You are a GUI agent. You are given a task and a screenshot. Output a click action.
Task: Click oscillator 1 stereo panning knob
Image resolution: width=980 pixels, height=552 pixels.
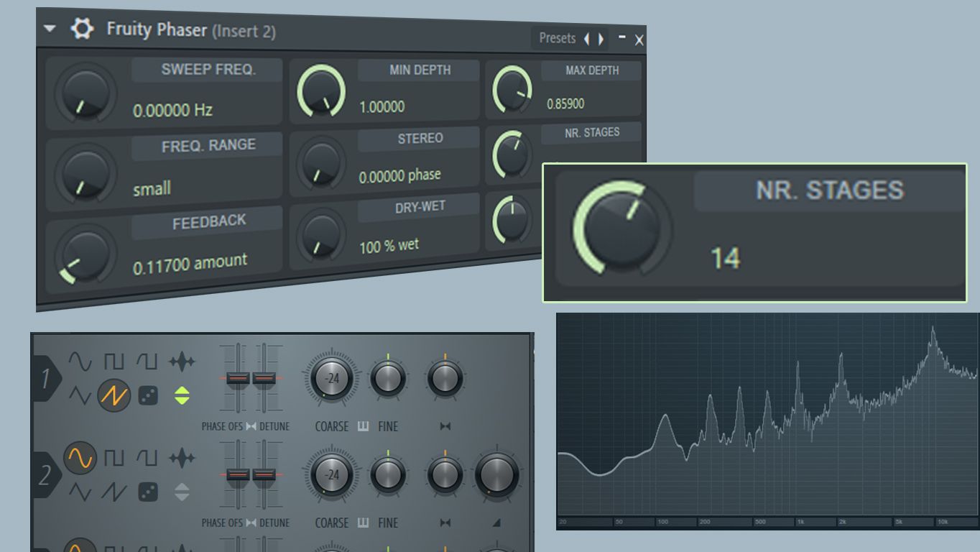pos(445,378)
